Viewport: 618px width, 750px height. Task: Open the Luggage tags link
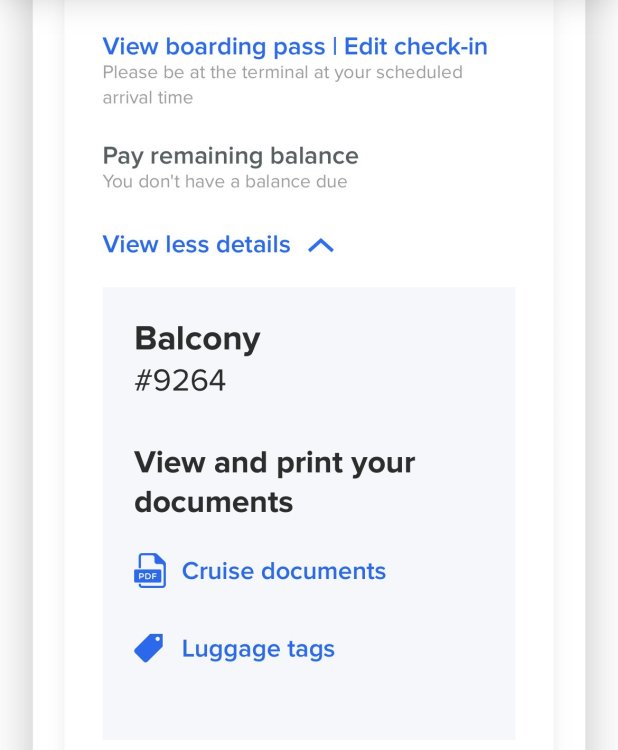(258, 649)
